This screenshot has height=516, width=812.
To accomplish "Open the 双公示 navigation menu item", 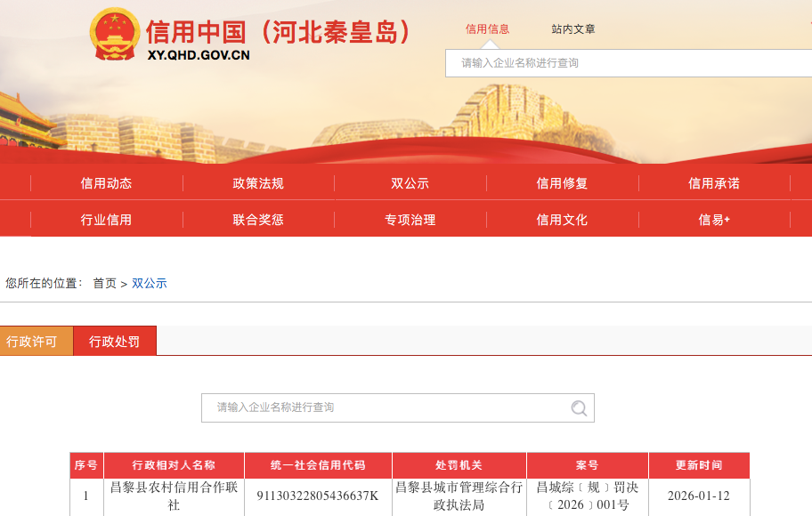I will 410,183.
